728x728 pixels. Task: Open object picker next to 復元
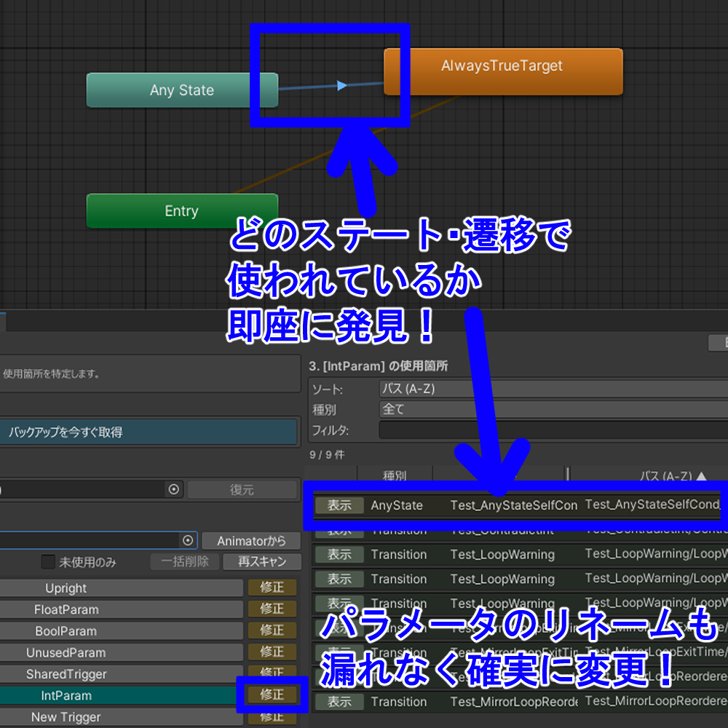pos(174,489)
